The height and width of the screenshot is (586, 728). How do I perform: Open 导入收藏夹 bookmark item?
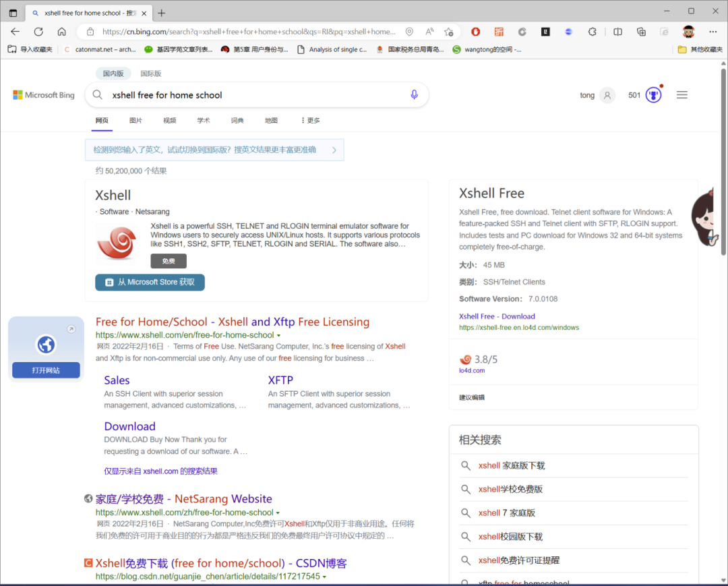coord(30,49)
